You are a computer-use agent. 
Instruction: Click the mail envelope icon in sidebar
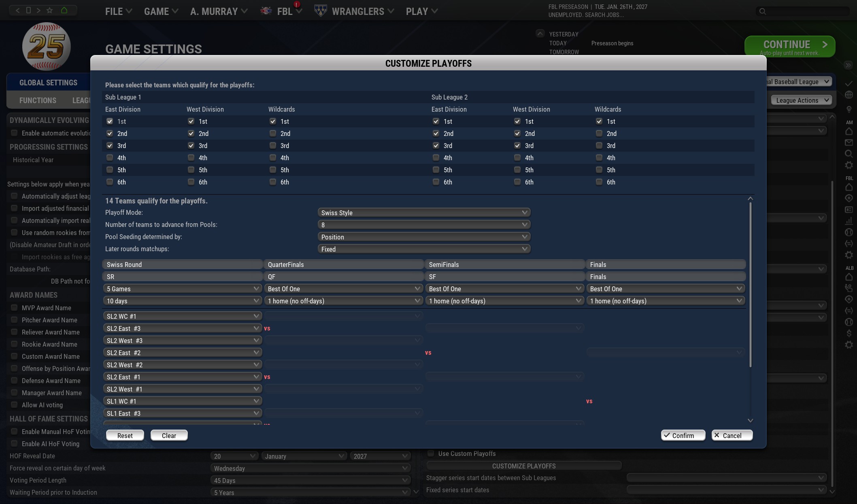tap(849, 142)
